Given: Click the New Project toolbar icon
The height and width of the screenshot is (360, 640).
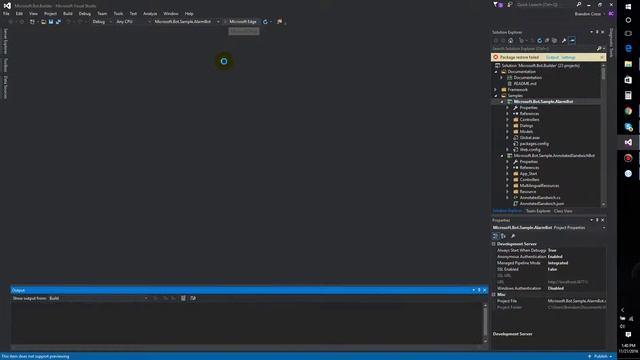Looking at the screenshot, I should [x=32, y=22].
